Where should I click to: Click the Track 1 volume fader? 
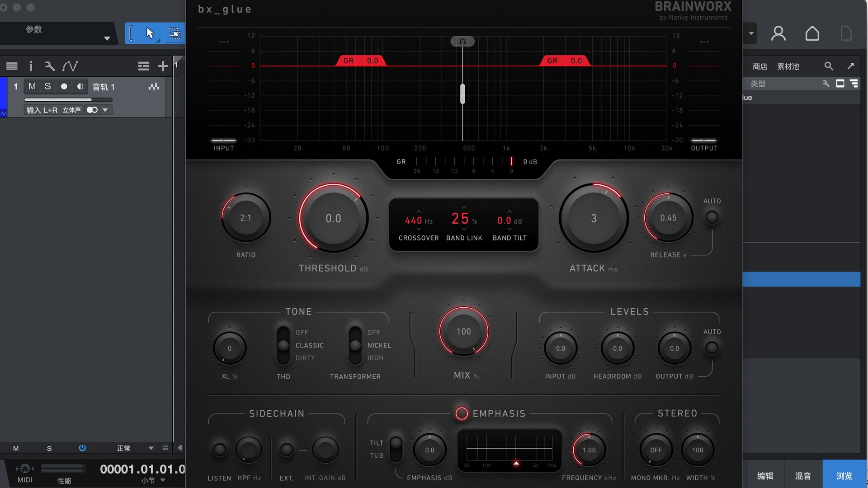[x=68, y=99]
